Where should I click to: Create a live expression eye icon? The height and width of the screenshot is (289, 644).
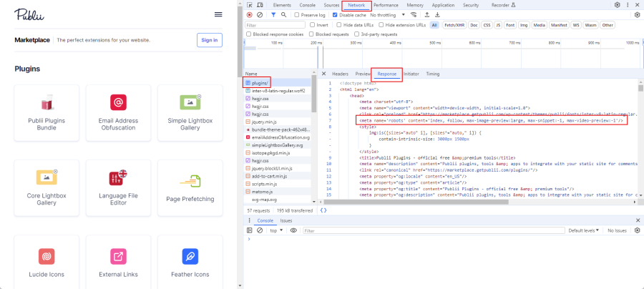pyautogui.click(x=293, y=230)
